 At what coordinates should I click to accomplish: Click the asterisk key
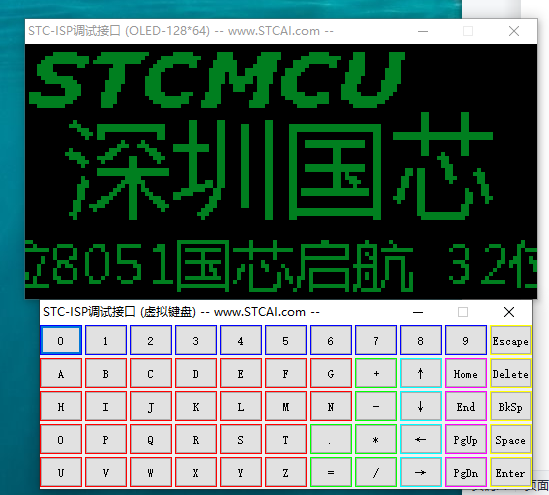(376, 439)
